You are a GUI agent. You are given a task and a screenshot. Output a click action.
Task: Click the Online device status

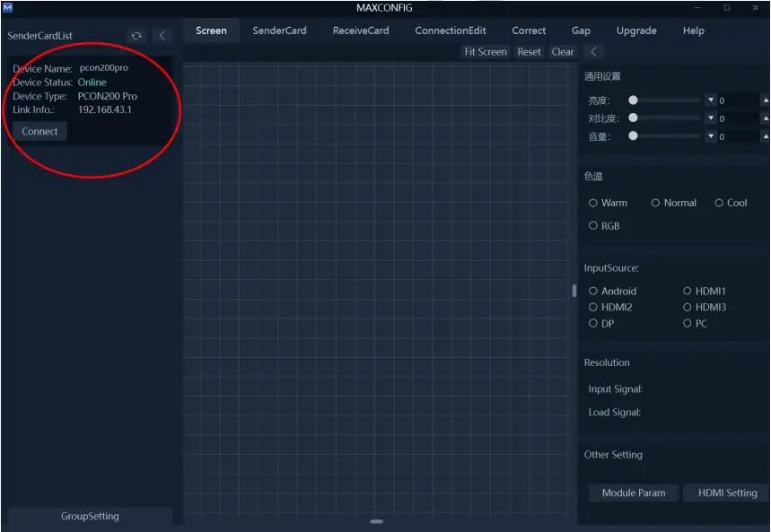pos(92,83)
